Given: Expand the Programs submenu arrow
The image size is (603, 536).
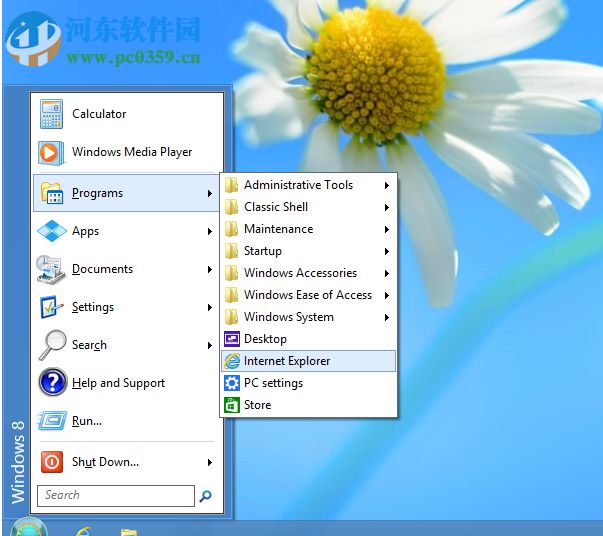Looking at the screenshot, I should (210, 193).
